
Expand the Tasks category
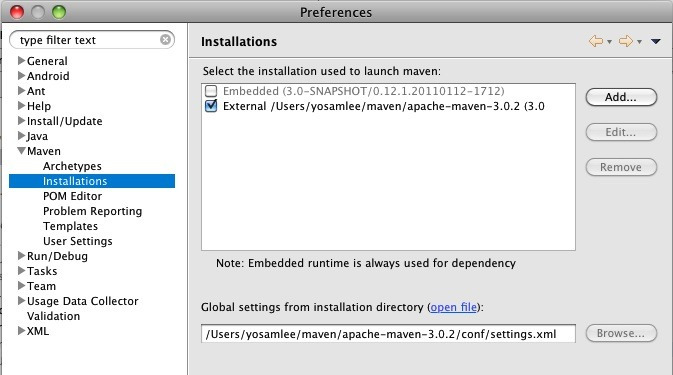pyautogui.click(x=21, y=271)
